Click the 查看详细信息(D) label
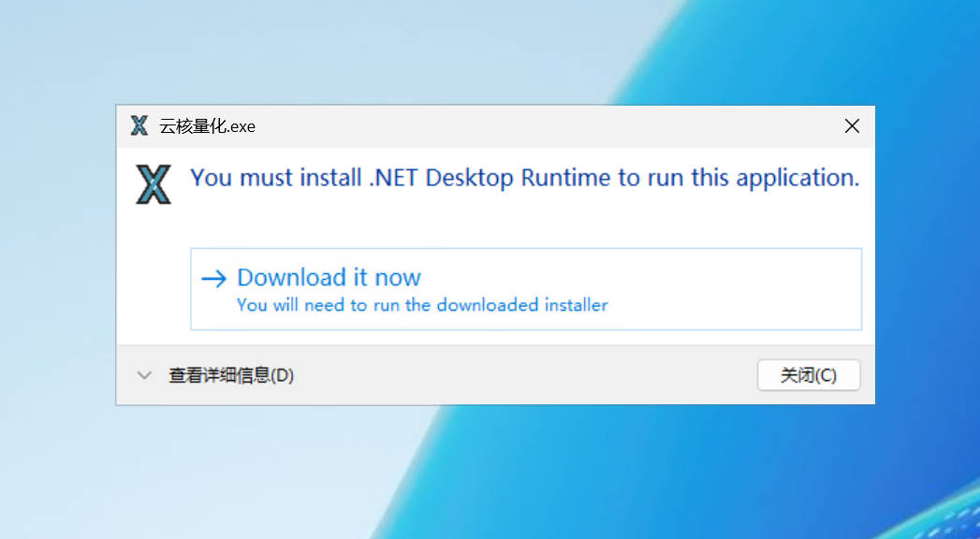Viewport: 980px width, 539px height. click(x=231, y=375)
